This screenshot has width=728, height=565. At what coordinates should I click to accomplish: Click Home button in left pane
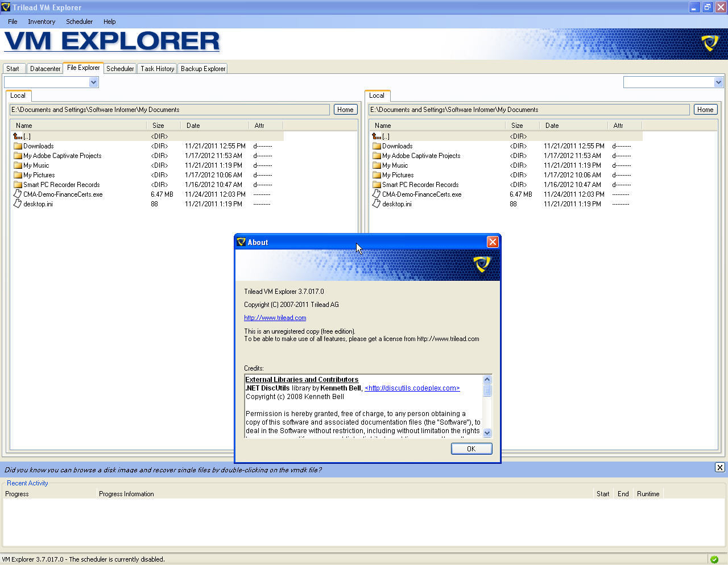(345, 110)
